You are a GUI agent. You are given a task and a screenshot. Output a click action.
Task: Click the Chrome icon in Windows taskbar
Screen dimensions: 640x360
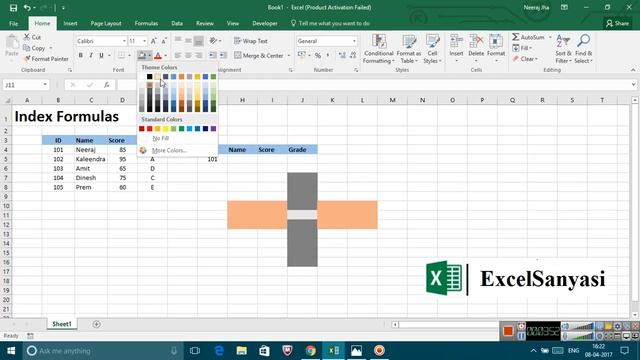point(311,351)
